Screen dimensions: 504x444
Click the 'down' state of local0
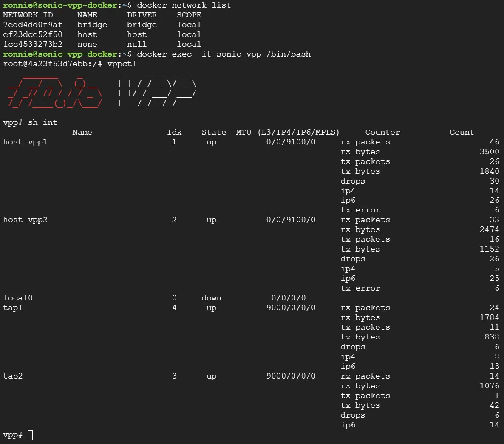(211, 298)
